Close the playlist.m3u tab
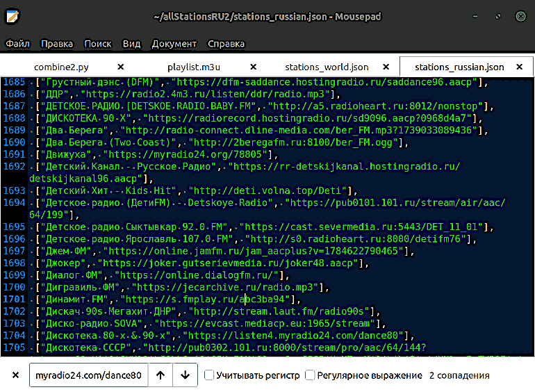 tap(253, 67)
